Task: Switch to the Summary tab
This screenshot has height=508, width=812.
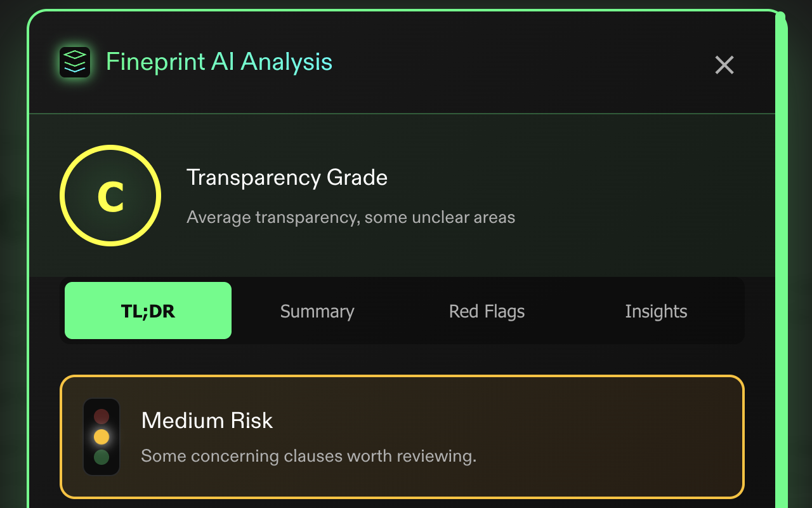Action: pos(317,311)
